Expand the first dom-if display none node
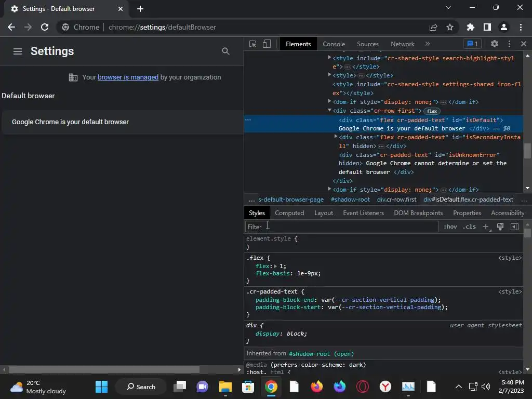532x399 pixels. pos(329,101)
